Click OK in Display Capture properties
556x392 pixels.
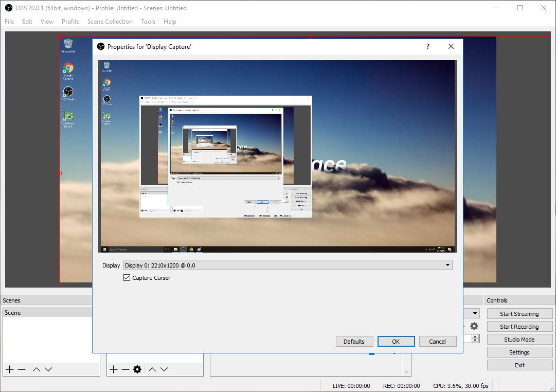[x=396, y=342]
